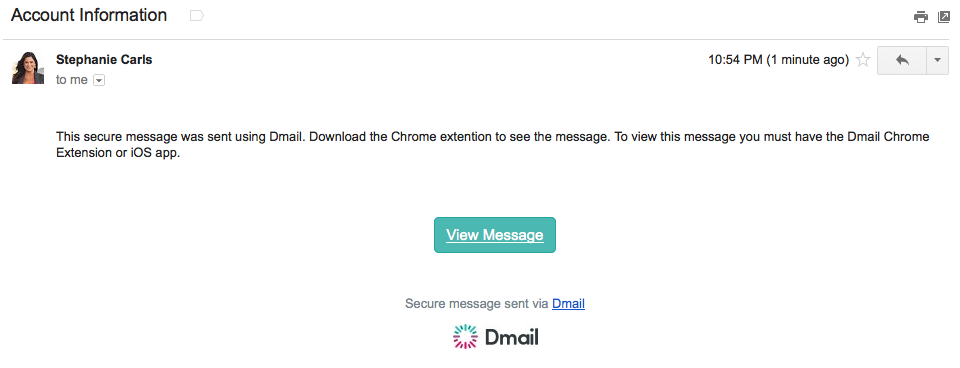The height and width of the screenshot is (368, 960).
Task: Open the View Message button
Action: coord(495,235)
